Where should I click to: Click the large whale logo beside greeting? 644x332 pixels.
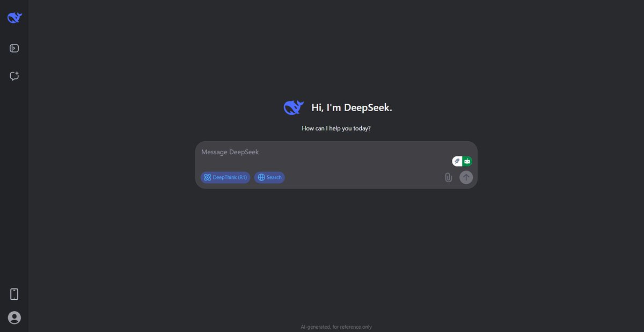click(294, 107)
